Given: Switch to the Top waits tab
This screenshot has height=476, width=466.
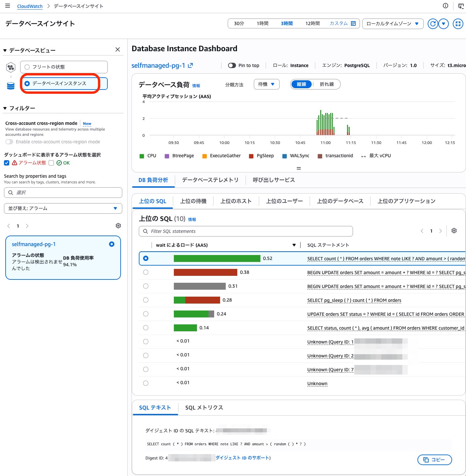Looking at the screenshot, I should (193, 201).
